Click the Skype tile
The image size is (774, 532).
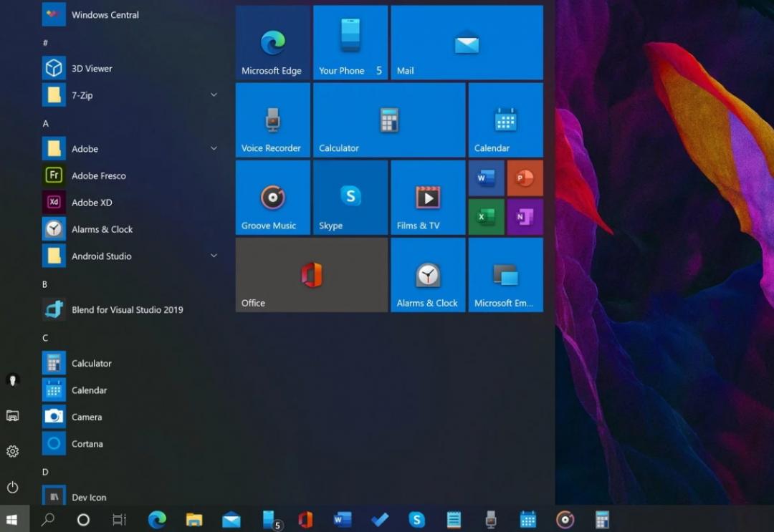[350, 198]
